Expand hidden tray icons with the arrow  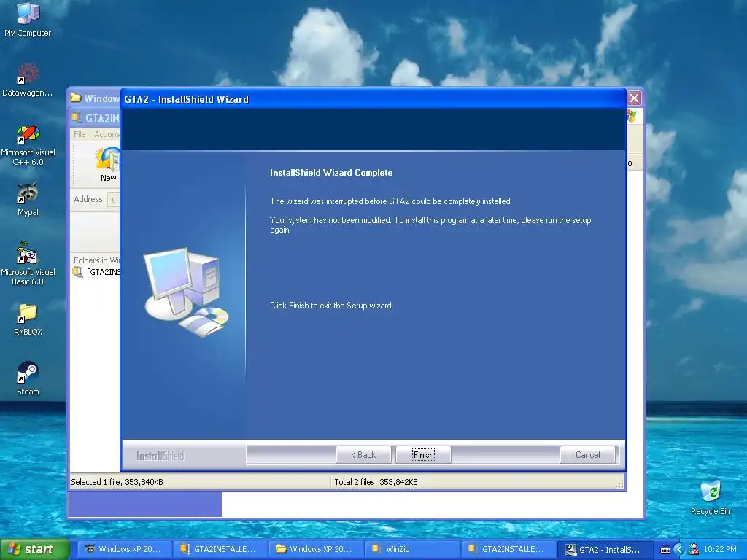point(679,550)
